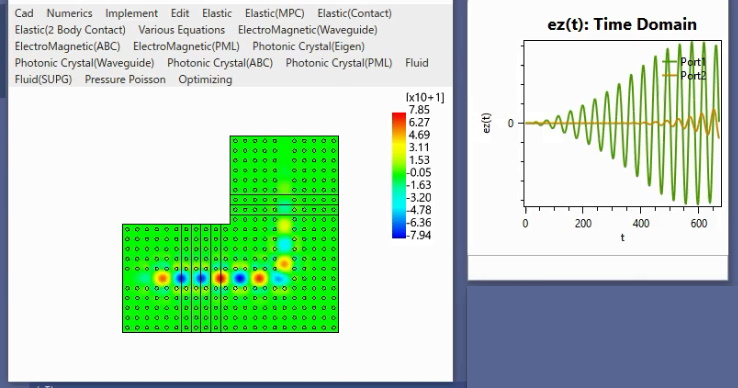Open the Fluid(SUPG) menu
This screenshot has width=738, height=388.
[x=43, y=79]
